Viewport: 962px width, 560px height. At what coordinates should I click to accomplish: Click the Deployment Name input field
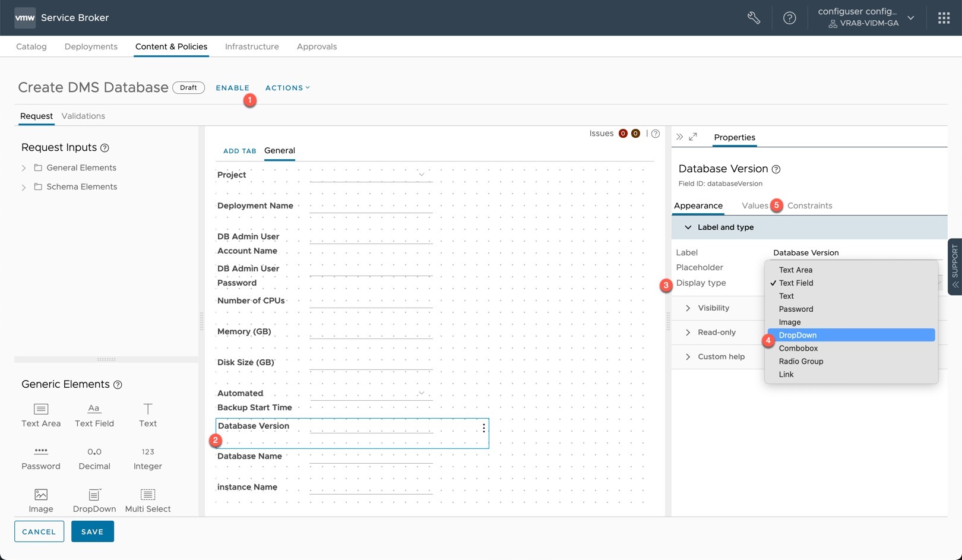371,205
